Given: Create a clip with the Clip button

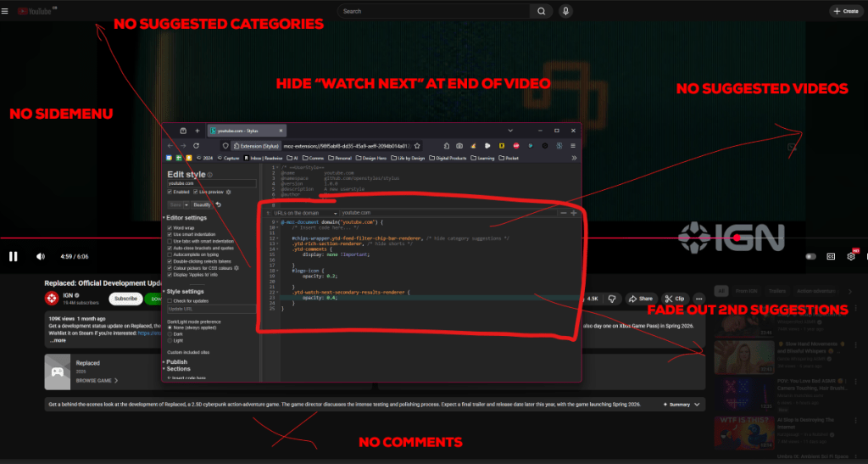Looking at the screenshot, I should [x=675, y=299].
